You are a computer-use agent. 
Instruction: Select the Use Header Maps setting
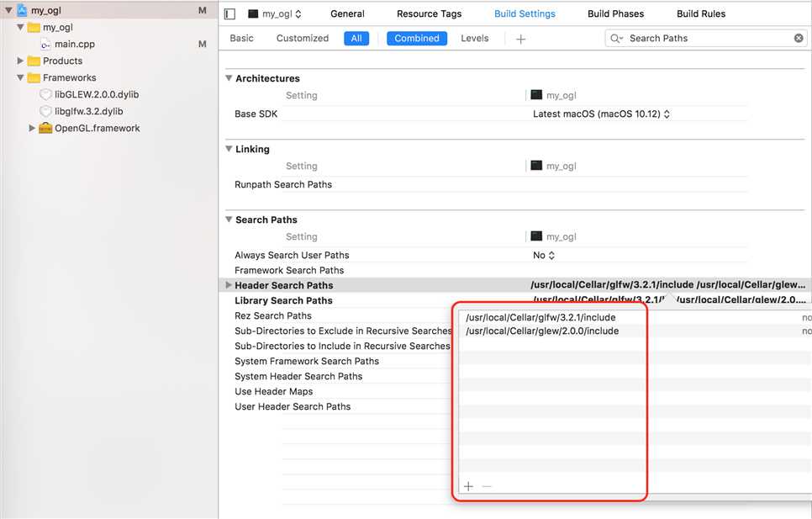pyautogui.click(x=273, y=392)
